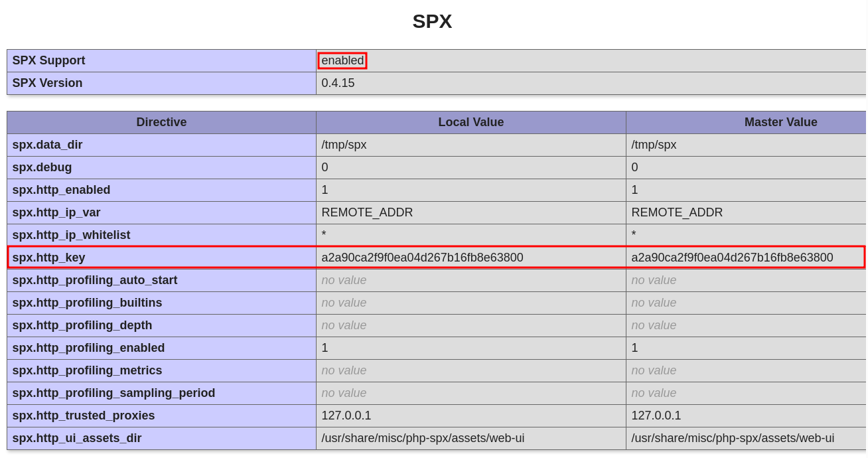Select the spx.http_profiling_metrics directive name
Viewport: 868px width, 458px height.
(x=87, y=370)
